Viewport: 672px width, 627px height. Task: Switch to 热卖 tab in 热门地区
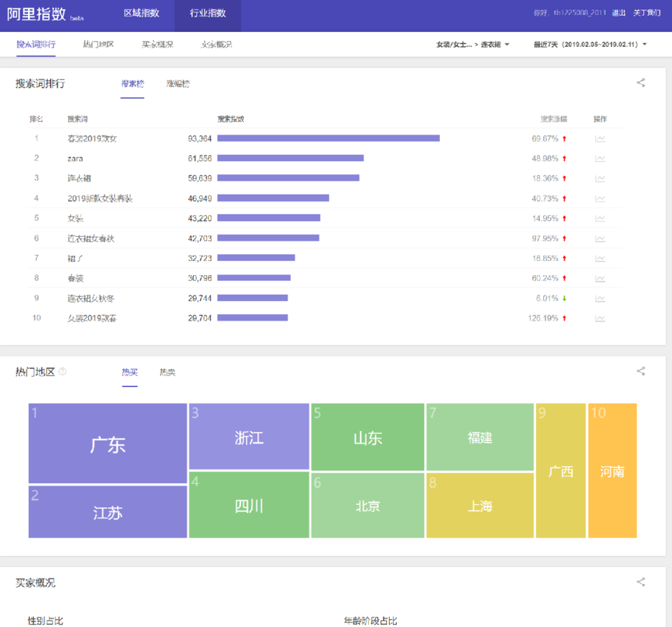pos(167,372)
